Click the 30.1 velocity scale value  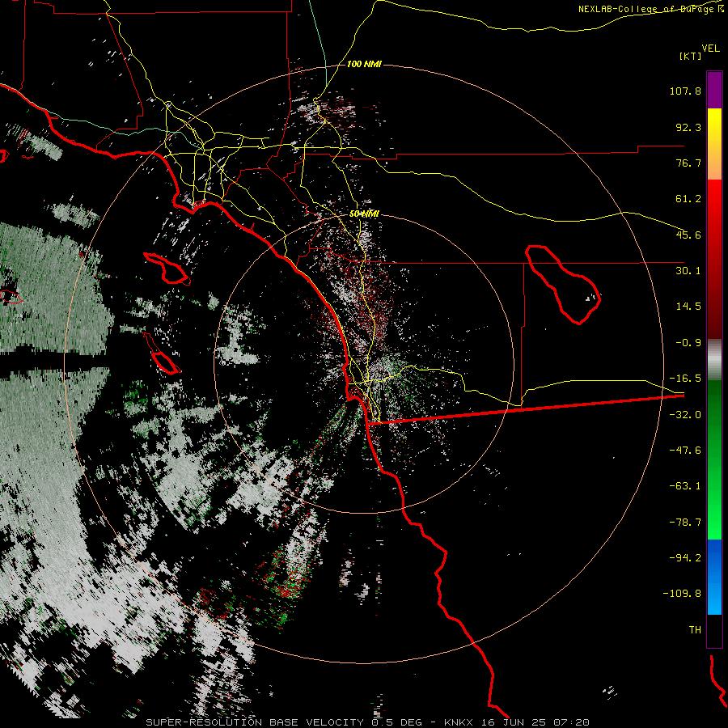click(688, 271)
